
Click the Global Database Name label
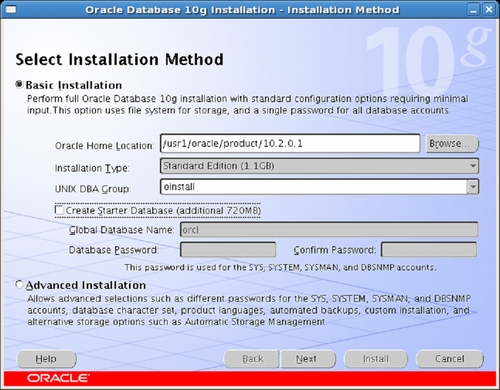121,230
